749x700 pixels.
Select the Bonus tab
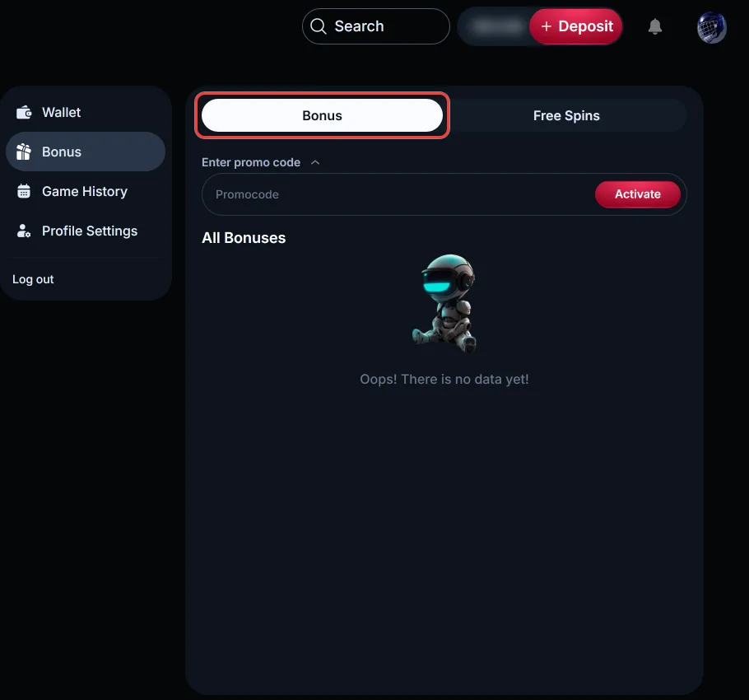click(x=323, y=115)
